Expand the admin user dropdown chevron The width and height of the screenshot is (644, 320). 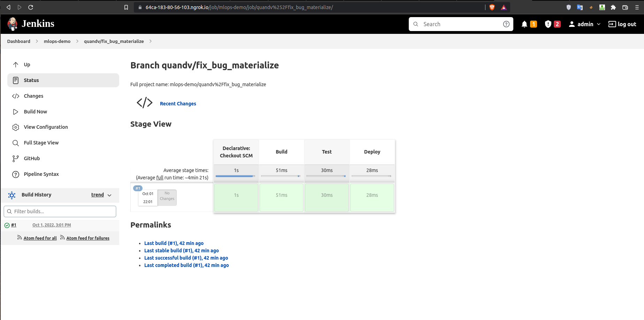[599, 24]
